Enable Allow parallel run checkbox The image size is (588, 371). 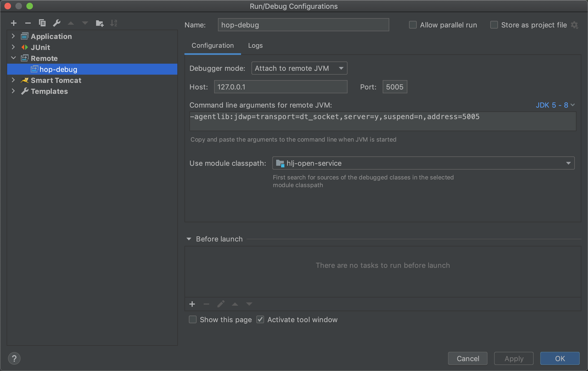(x=413, y=25)
